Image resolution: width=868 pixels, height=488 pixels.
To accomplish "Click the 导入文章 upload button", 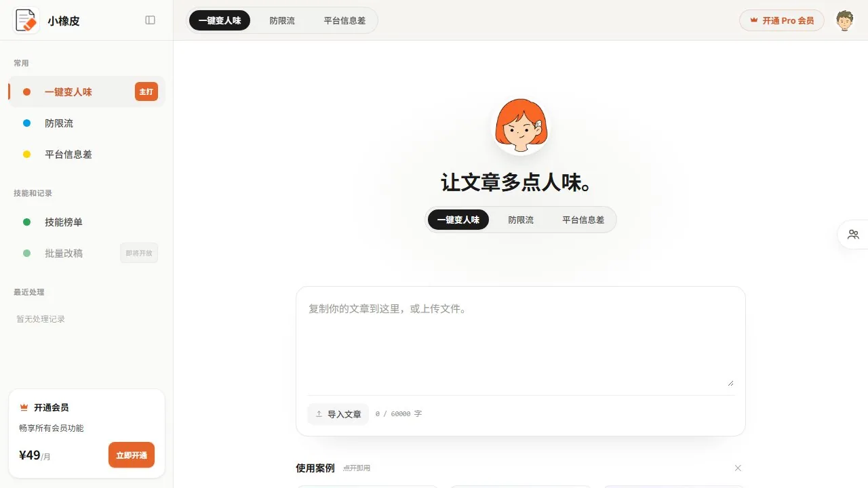I will [x=338, y=414].
